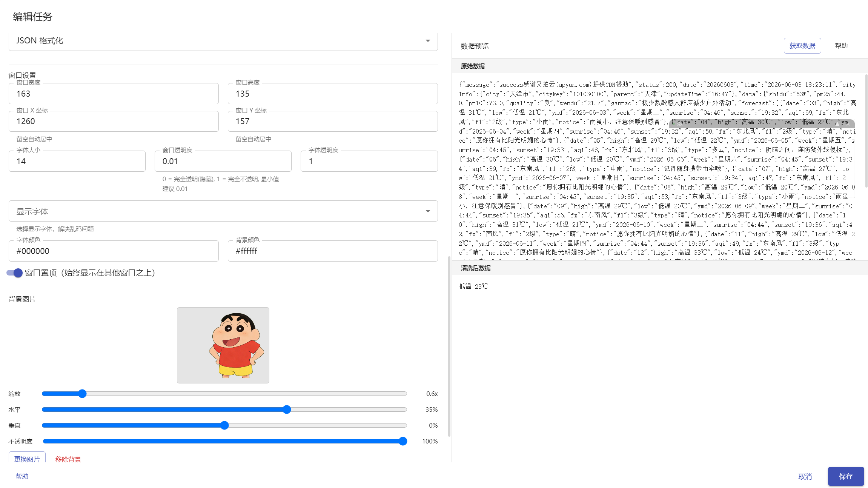Remove the background via 移除背景
This screenshot has height=488, width=868.
[68, 459]
